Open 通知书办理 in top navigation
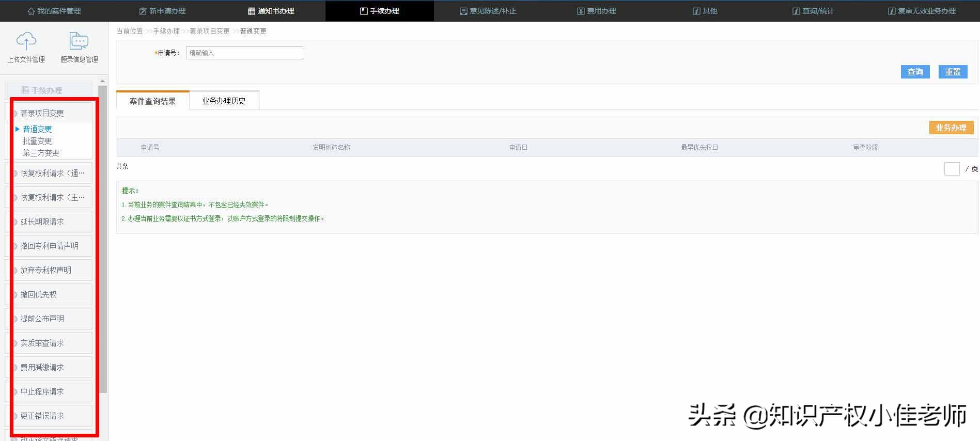Image resolution: width=980 pixels, height=441 pixels. (x=271, y=11)
